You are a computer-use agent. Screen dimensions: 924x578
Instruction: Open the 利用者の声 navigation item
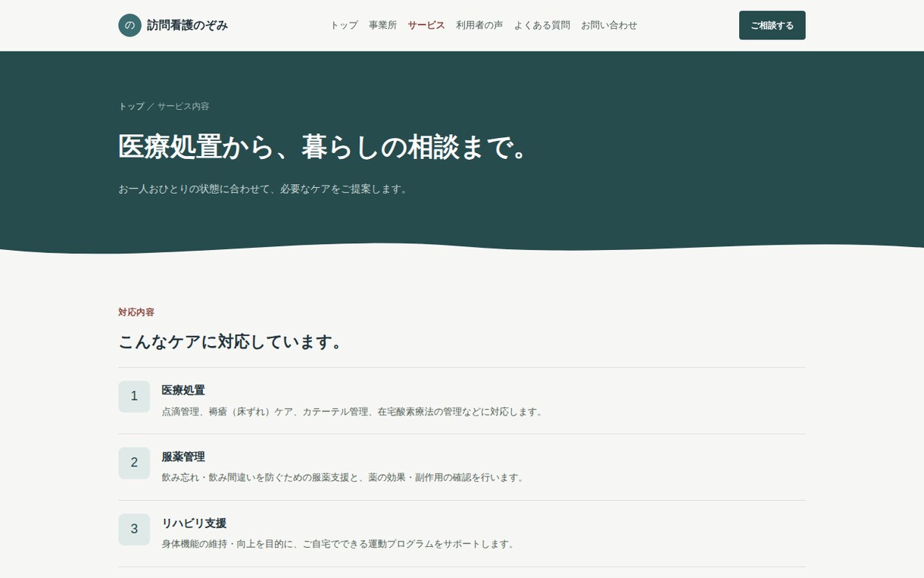[x=479, y=25]
